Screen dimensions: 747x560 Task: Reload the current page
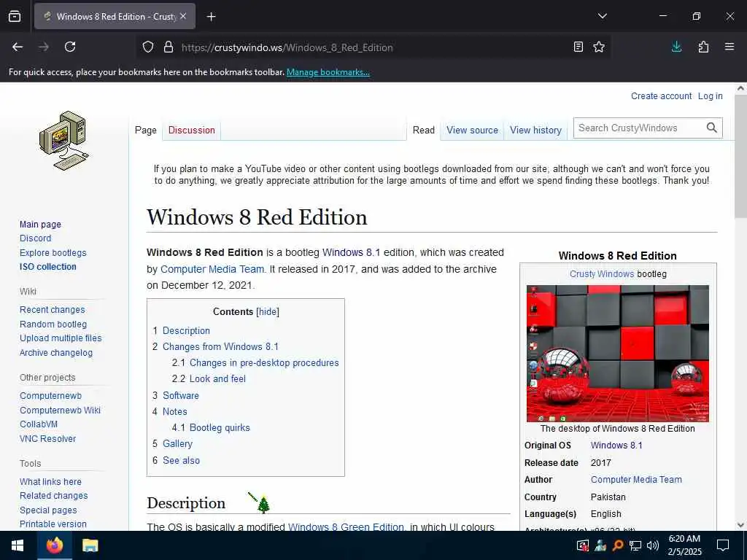coord(70,47)
